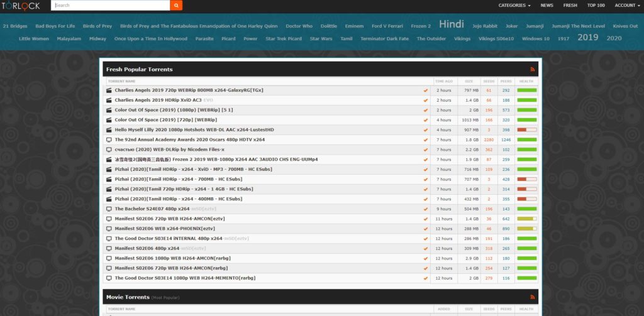The height and width of the screenshot is (316, 644).
Task: Open the 2019 tag link
Action: (588, 37)
